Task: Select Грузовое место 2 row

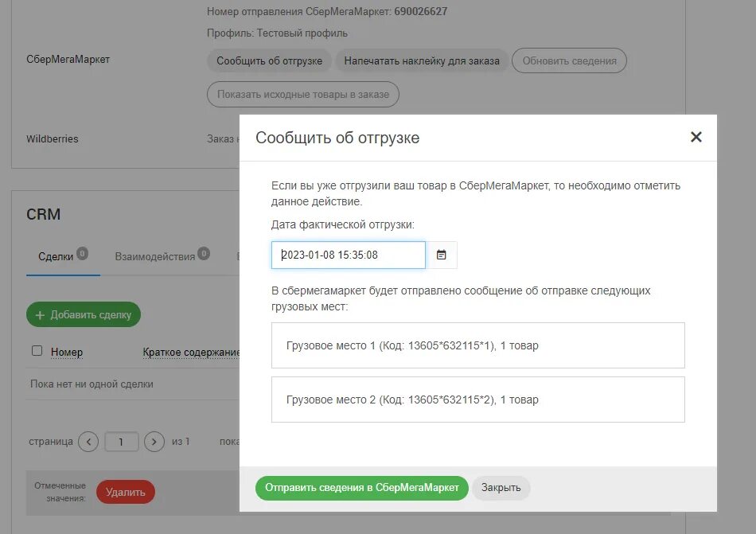Action: pos(477,400)
